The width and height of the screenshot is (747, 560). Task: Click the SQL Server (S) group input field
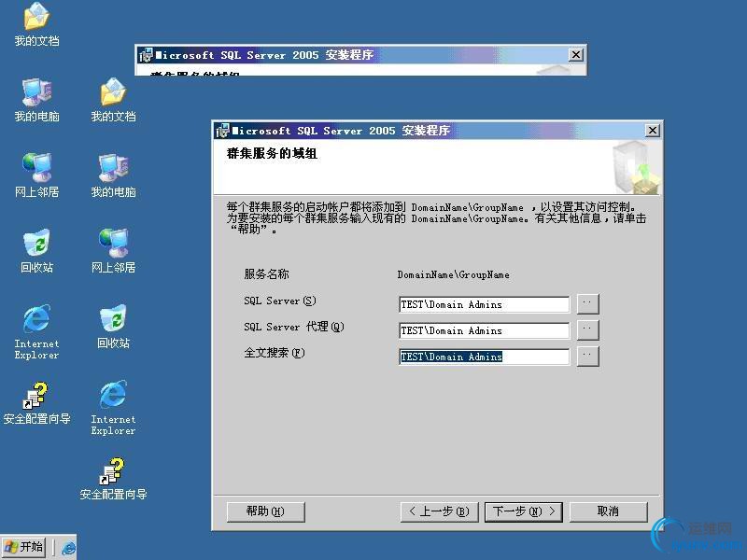pos(484,304)
